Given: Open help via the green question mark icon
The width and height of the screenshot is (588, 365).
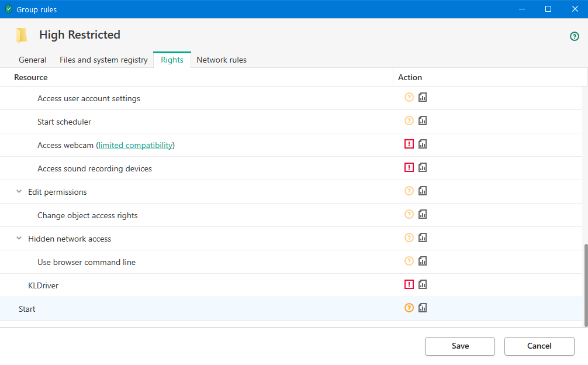Looking at the screenshot, I should 575,36.
